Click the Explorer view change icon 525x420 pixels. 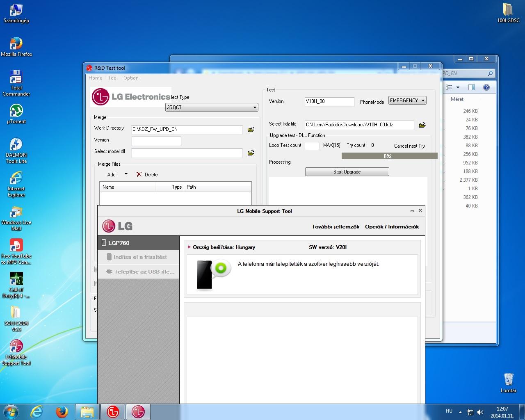(449, 87)
